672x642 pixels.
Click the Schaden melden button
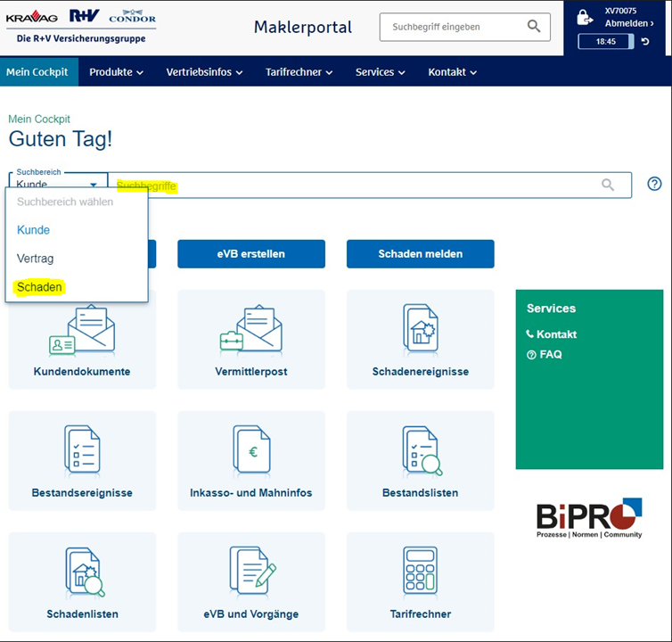[x=420, y=254]
